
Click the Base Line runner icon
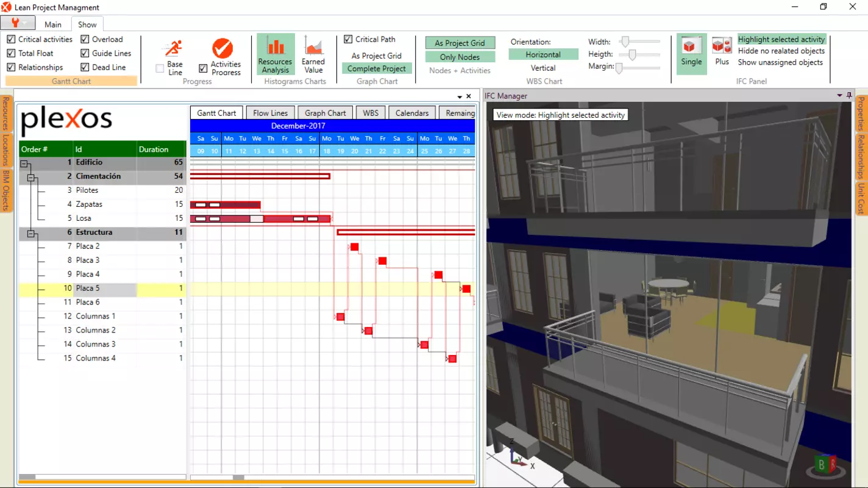[174, 48]
